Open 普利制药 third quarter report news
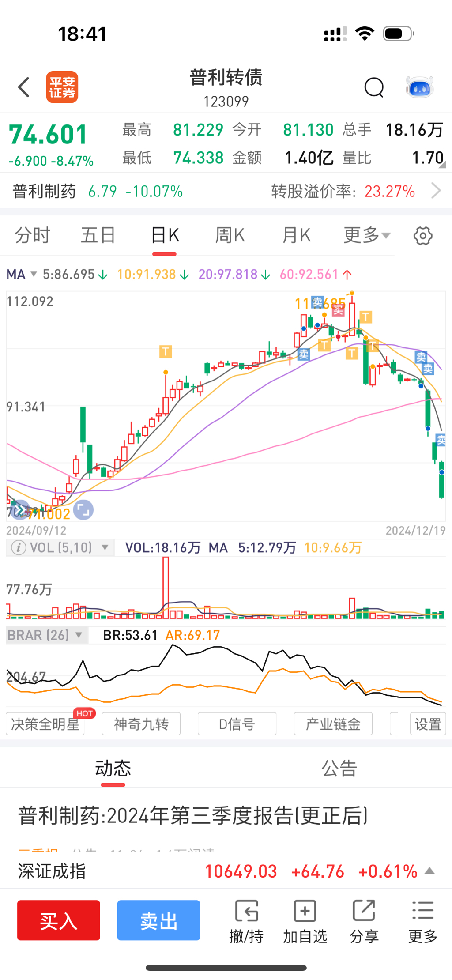Image resolution: width=452 pixels, height=980 pixels. pos(193,816)
